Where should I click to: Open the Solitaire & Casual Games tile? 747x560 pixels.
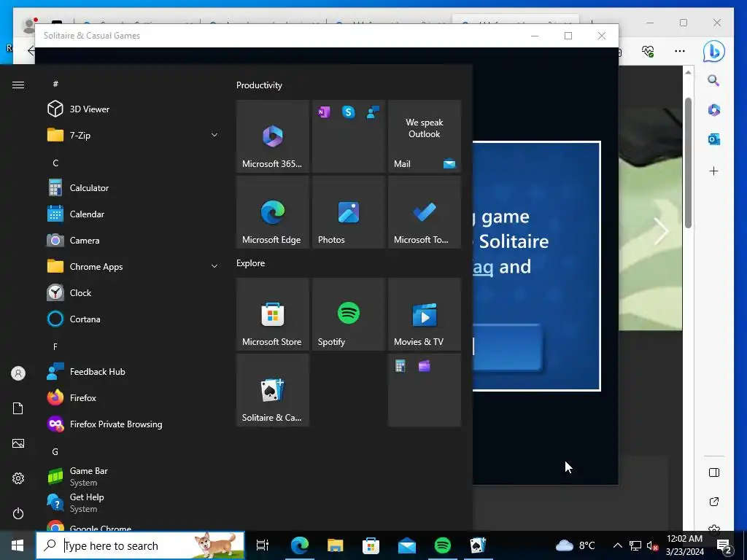click(273, 390)
